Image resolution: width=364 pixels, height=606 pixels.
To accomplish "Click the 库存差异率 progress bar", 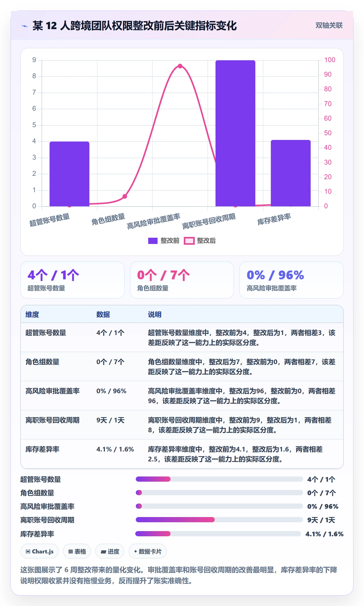I will 218,534.
